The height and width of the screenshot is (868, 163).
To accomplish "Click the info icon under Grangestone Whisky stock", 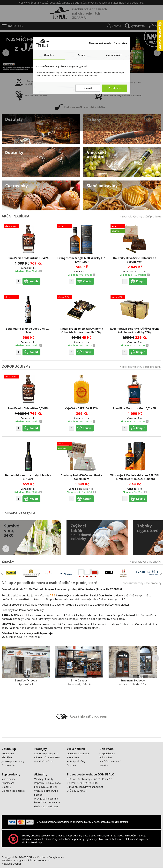I will coord(94,275).
